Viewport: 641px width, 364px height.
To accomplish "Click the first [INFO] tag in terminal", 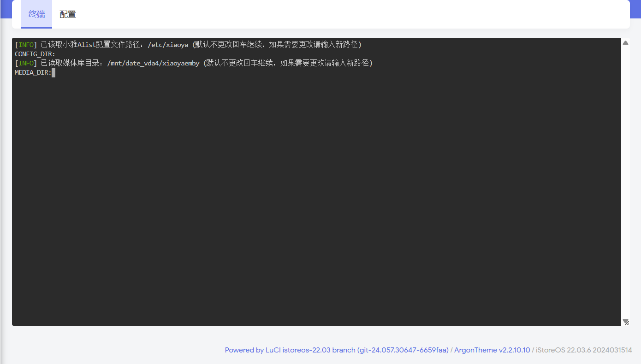I will click(x=26, y=45).
